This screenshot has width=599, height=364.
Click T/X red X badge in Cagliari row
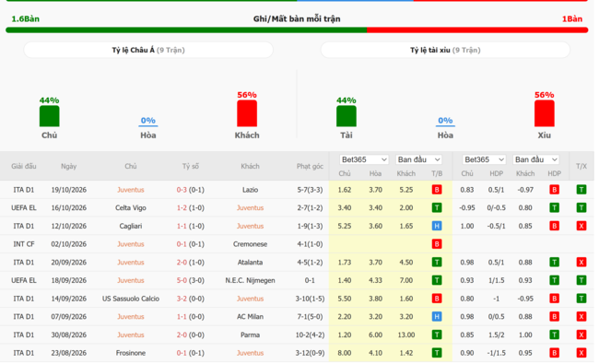click(x=581, y=226)
